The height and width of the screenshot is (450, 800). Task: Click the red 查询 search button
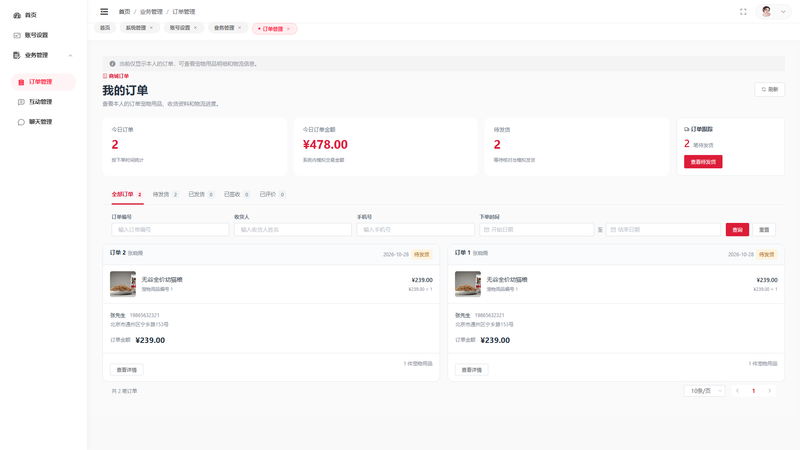737,230
